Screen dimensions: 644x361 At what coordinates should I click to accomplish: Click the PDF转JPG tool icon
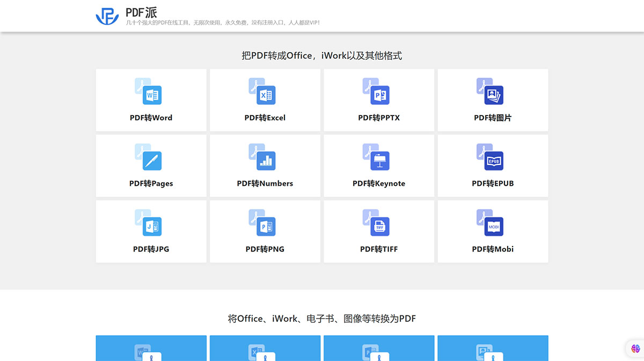[x=151, y=226]
